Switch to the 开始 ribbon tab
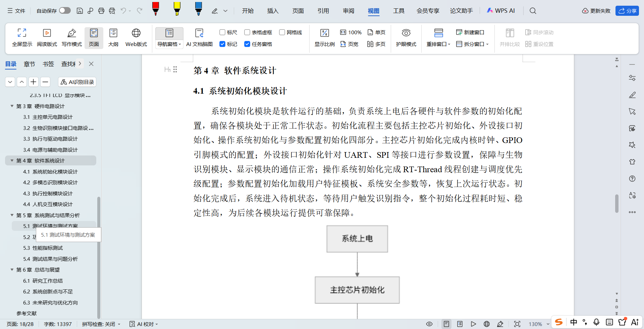 tap(248, 11)
